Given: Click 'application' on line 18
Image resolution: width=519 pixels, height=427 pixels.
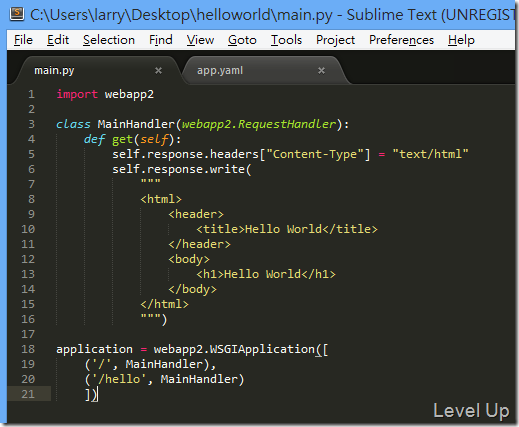Looking at the screenshot, I should tap(94, 349).
